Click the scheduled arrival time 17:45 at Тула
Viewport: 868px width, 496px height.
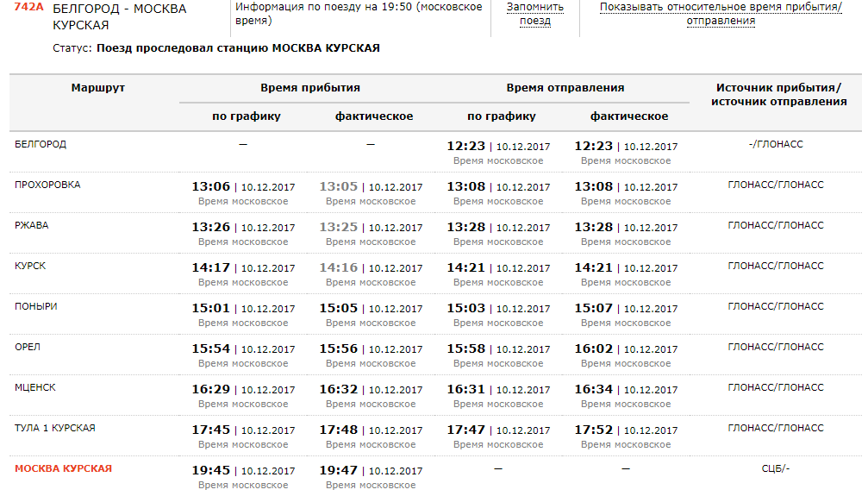click(211, 430)
